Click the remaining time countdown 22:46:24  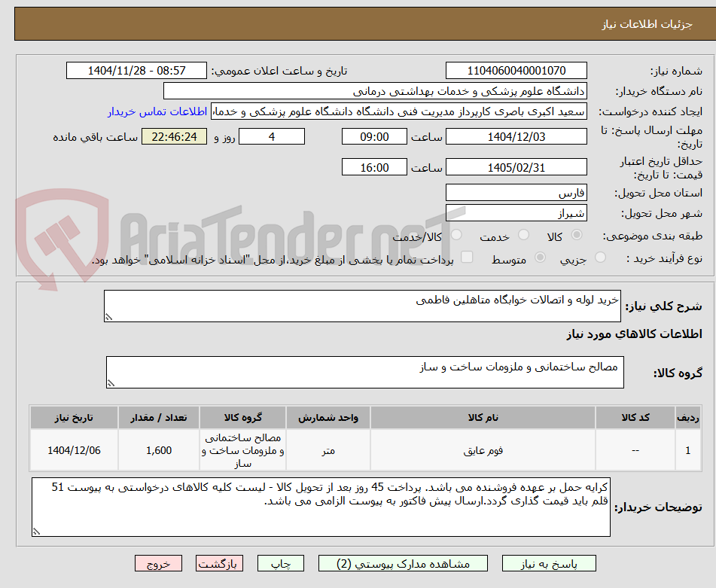pos(174,136)
